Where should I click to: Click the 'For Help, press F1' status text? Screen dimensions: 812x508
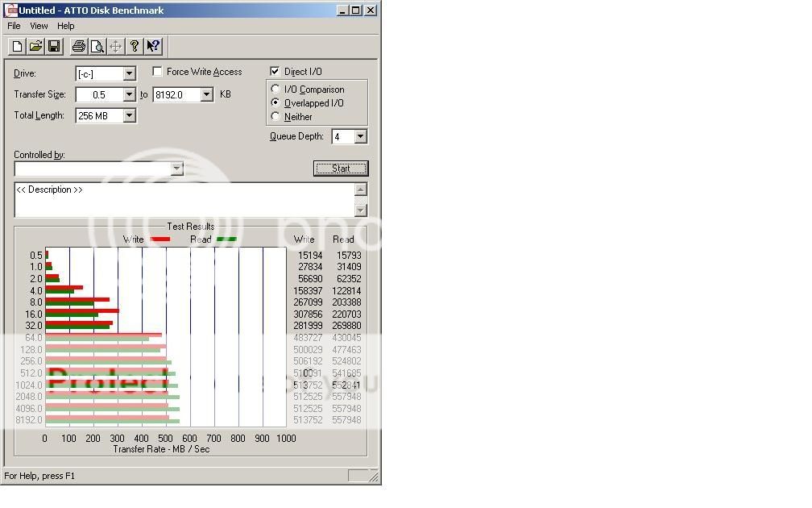pyautogui.click(x=39, y=476)
